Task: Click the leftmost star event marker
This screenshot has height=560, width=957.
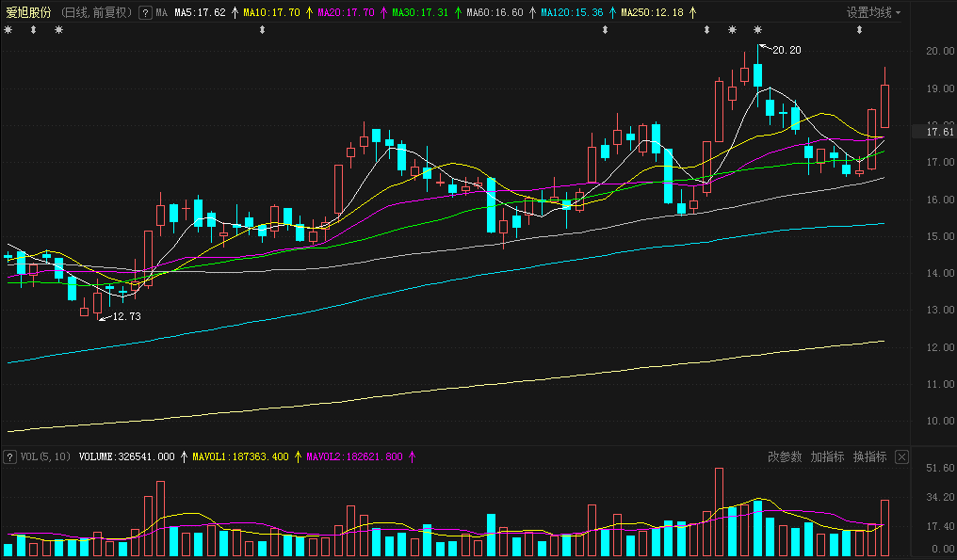Action: tap(8, 31)
